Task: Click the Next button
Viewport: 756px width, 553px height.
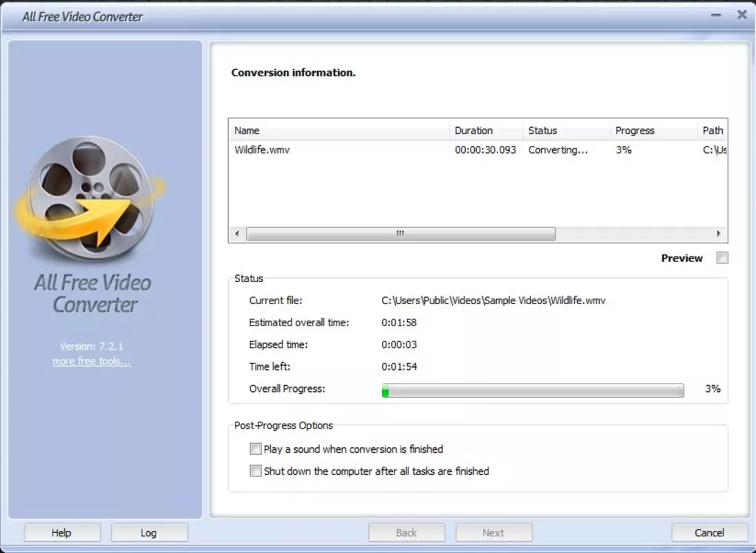Action: 493,533
